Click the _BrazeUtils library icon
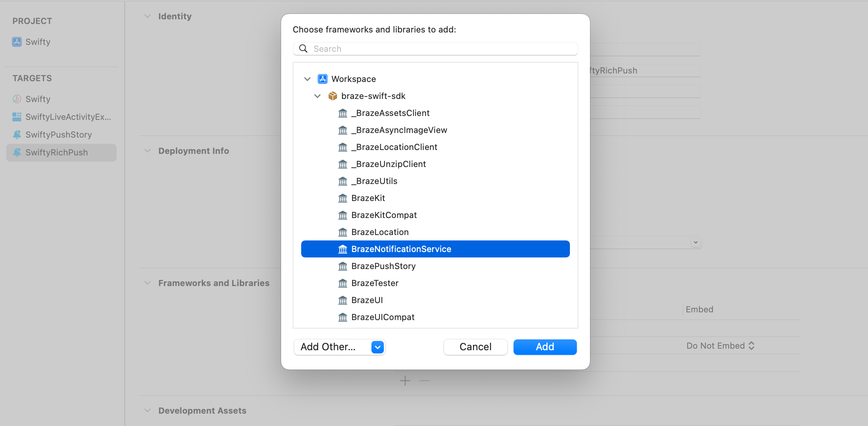This screenshot has height=426, width=868. point(342,181)
